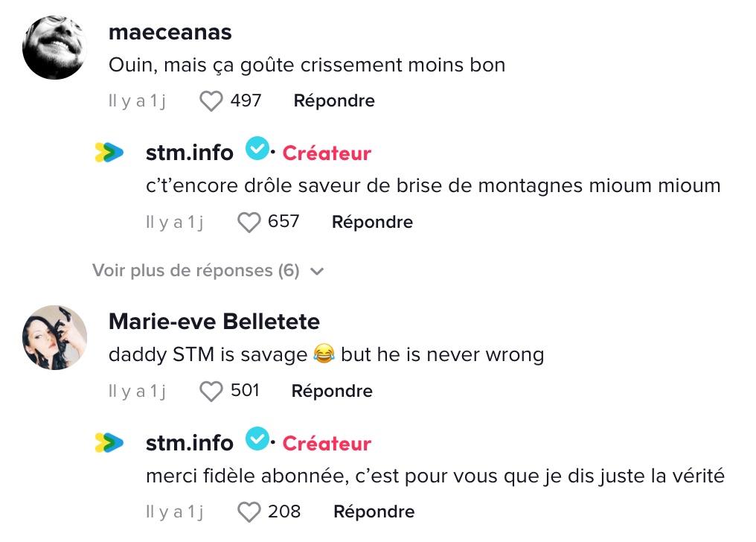Like stm.info's 'merci fidèle abonnée' reply

point(249,511)
